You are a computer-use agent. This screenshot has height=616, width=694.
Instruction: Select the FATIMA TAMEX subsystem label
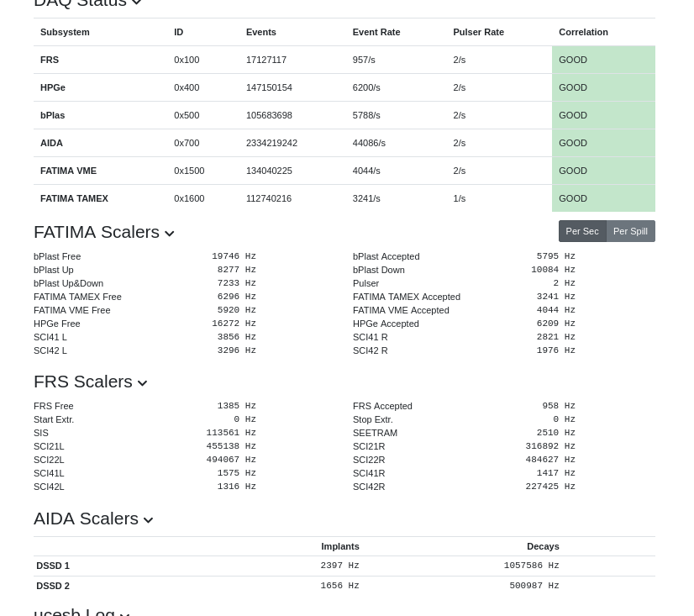[74, 198]
